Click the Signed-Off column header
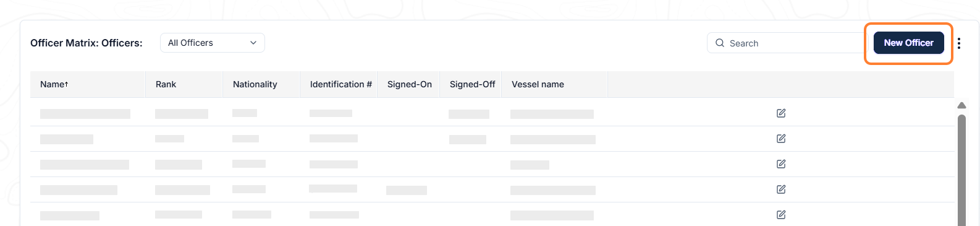 (473, 84)
